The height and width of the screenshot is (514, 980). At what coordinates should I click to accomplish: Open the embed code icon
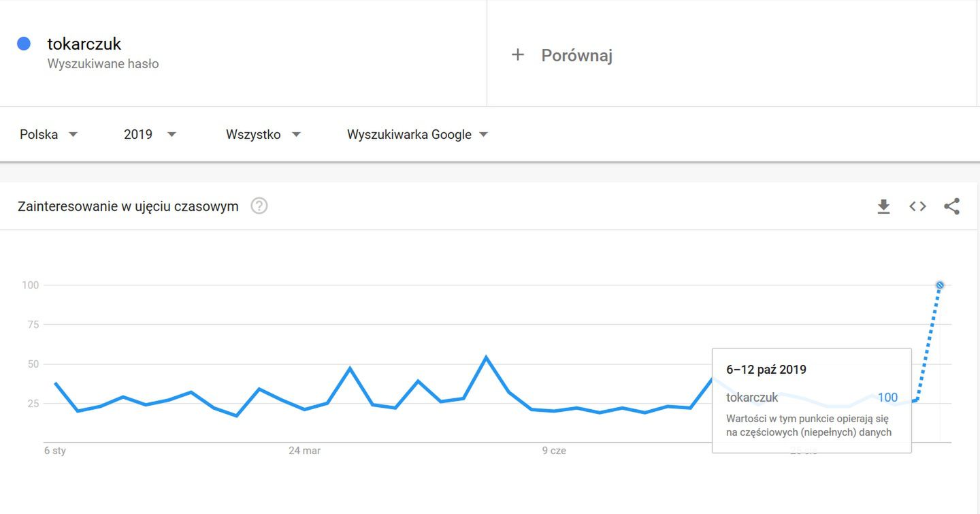917,206
